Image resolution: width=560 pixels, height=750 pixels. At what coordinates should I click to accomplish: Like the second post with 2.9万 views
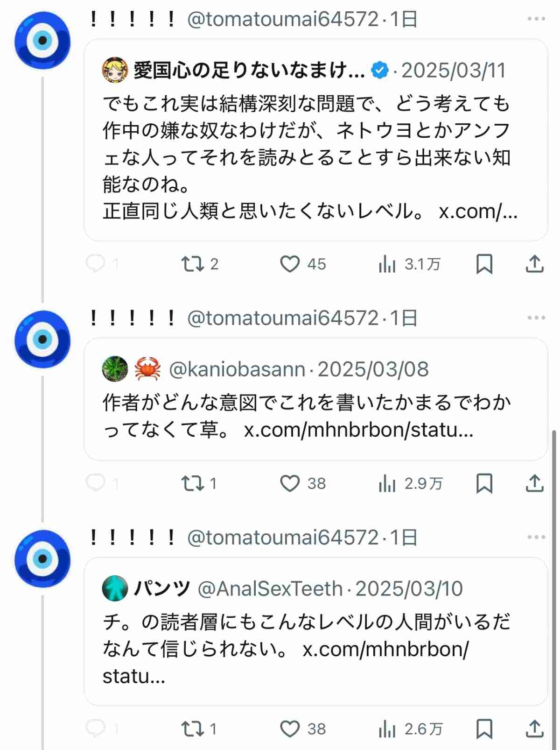(290, 483)
